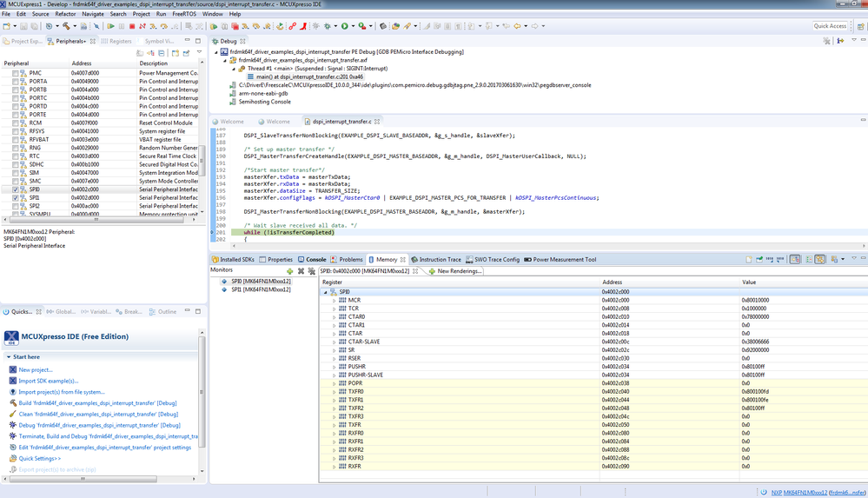Click the broom icon beside the Clean link
The height and width of the screenshot is (498, 868).
tap(13, 414)
